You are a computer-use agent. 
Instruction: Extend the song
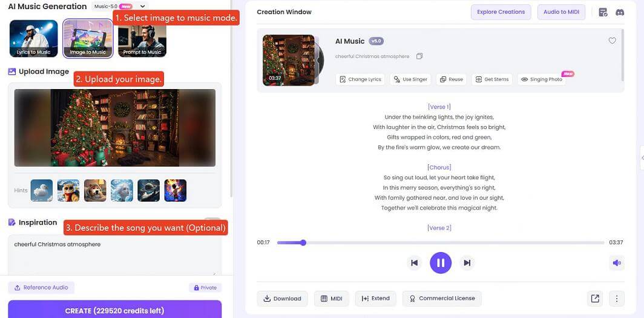[x=376, y=299]
